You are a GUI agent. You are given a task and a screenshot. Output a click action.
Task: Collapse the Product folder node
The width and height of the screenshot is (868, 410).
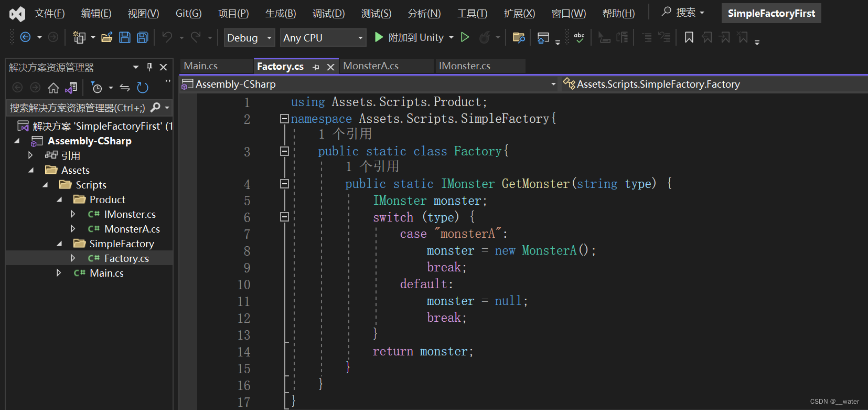pos(59,199)
